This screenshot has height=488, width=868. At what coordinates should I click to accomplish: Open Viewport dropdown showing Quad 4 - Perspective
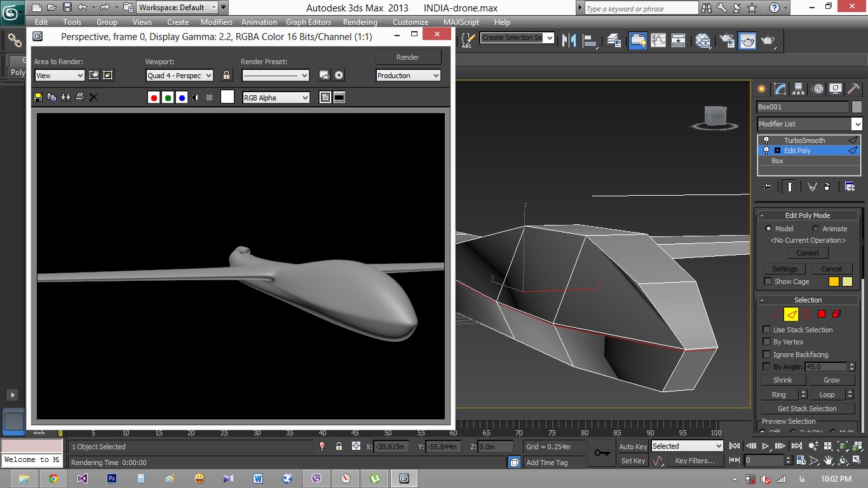179,75
